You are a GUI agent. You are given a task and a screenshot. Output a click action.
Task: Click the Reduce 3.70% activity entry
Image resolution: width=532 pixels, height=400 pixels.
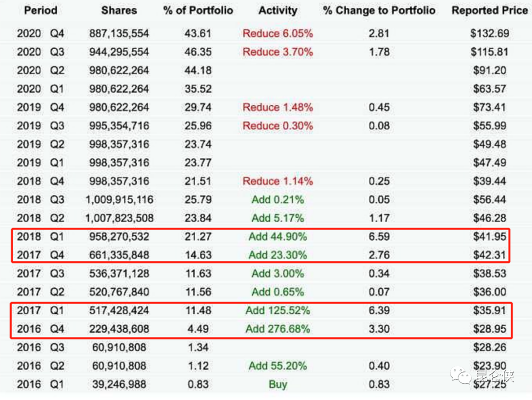click(x=278, y=52)
